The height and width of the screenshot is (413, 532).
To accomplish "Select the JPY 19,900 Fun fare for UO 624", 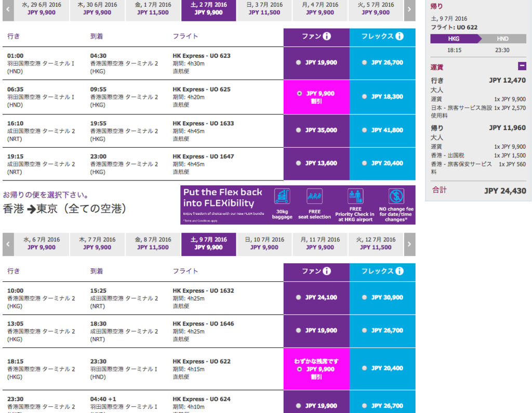I will click(298, 406).
